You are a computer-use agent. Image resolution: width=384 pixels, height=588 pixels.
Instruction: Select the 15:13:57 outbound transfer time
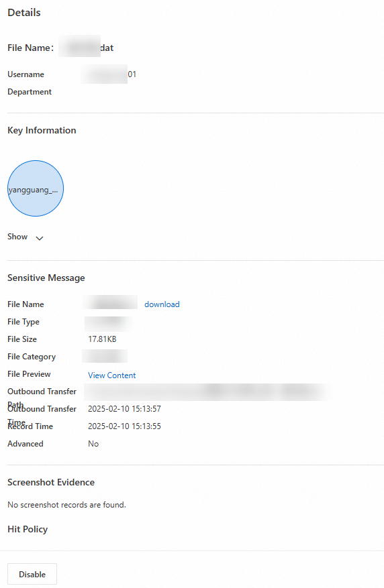(x=124, y=409)
